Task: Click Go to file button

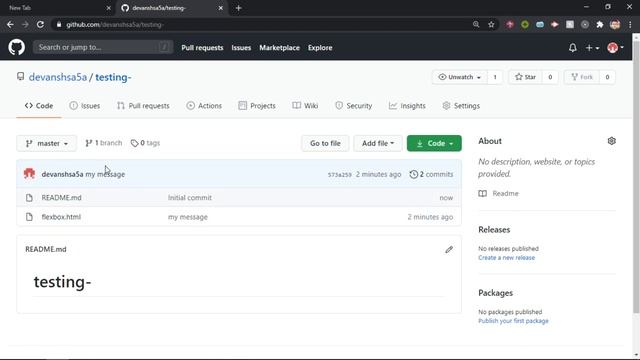Action: point(325,143)
